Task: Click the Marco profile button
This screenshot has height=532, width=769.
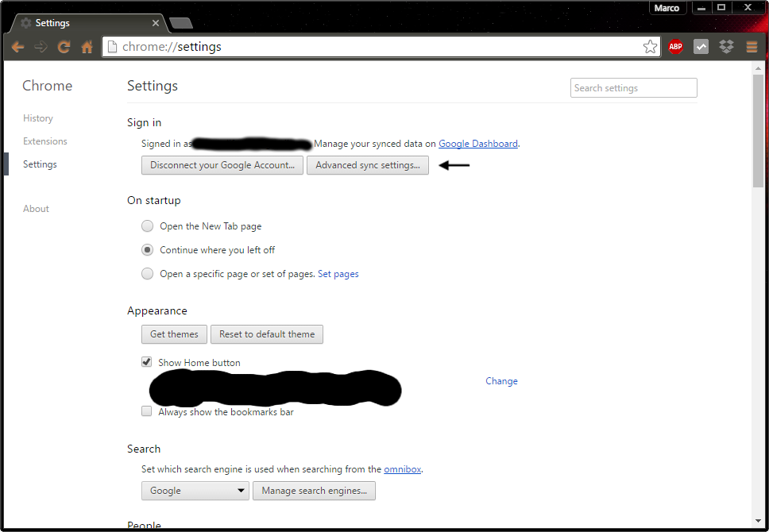Action: [x=667, y=8]
